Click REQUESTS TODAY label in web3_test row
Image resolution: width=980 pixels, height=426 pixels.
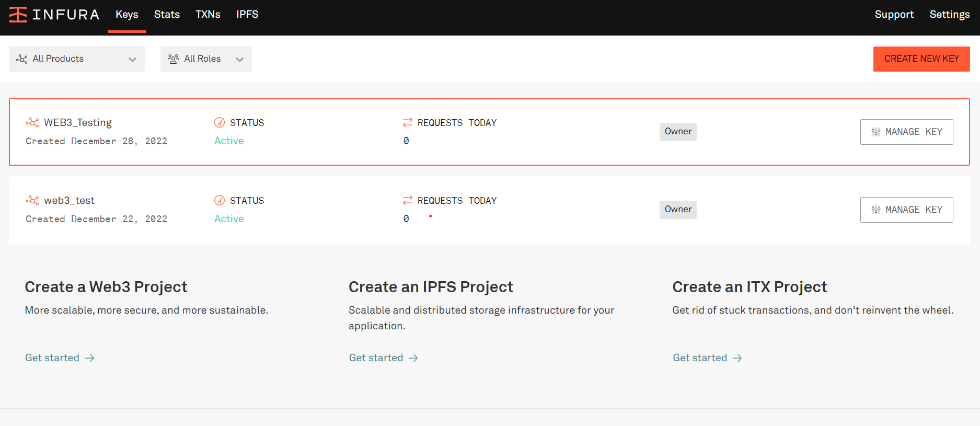(457, 200)
